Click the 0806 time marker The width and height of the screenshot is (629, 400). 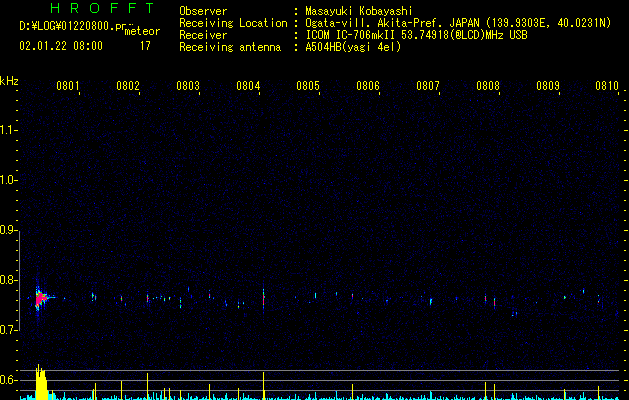tap(368, 86)
